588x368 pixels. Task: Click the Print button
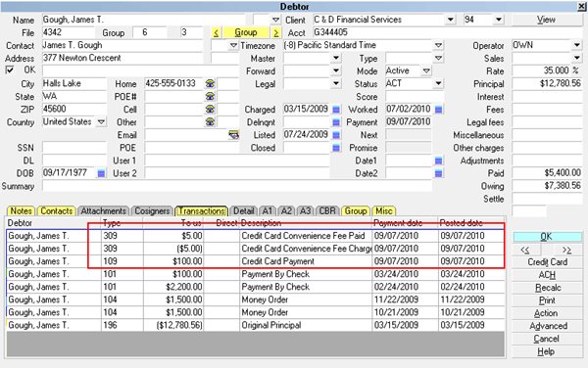tap(547, 300)
